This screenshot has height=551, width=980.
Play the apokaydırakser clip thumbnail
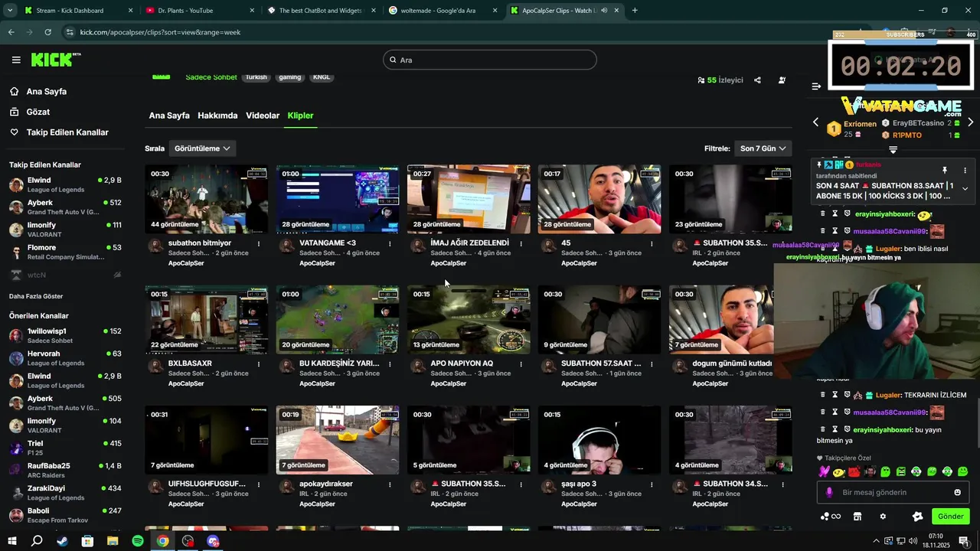(x=338, y=440)
